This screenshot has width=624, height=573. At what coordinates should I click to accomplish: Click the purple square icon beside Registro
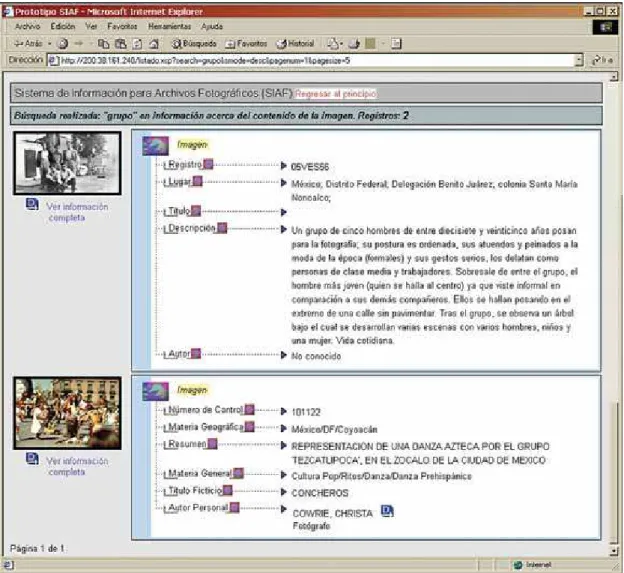click(x=208, y=164)
